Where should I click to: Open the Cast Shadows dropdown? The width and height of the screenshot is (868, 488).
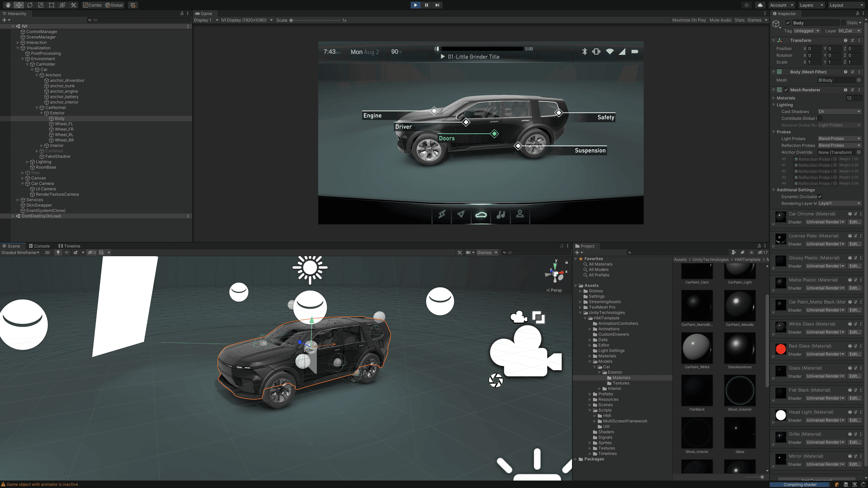coord(839,111)
